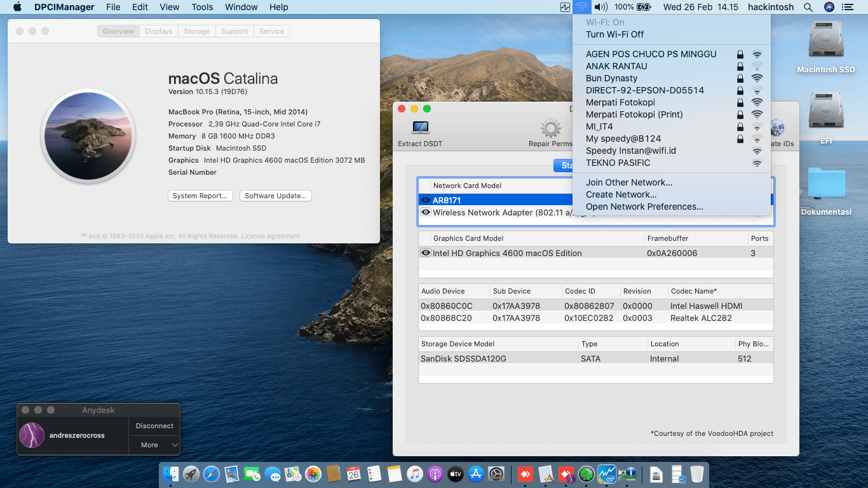
Task: Open Spotlight search magnifier
Action: [808, 7]
